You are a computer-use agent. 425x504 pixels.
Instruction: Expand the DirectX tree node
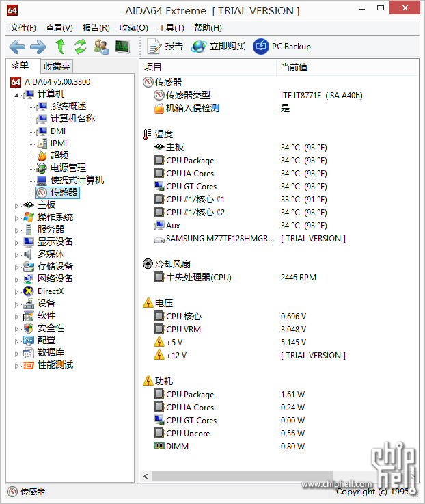(16, 292)
